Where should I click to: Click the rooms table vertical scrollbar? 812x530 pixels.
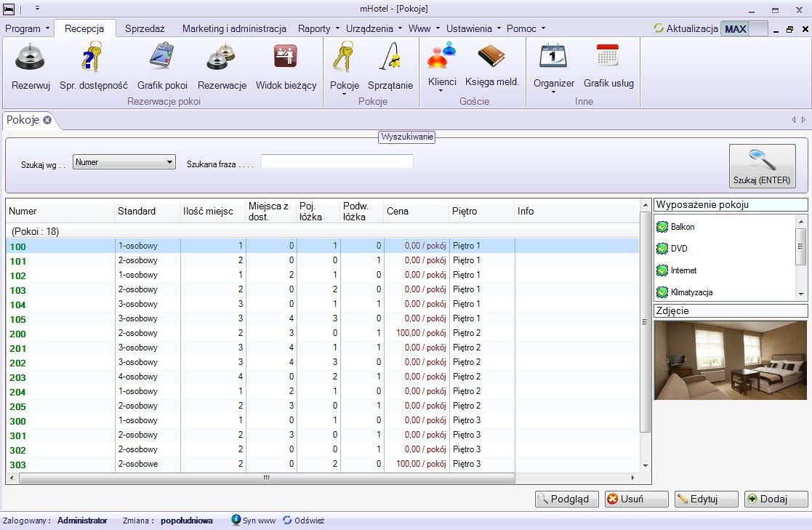pos(645,322)
